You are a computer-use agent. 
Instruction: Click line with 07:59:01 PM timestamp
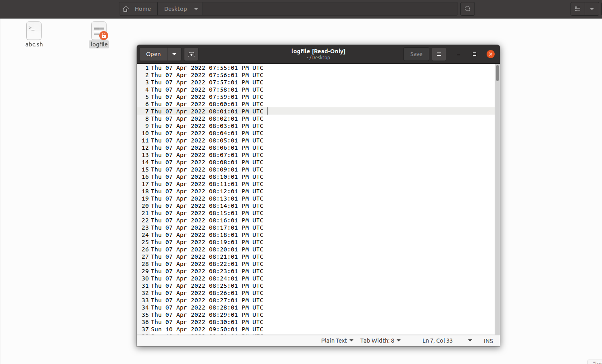tap(207, 97)
